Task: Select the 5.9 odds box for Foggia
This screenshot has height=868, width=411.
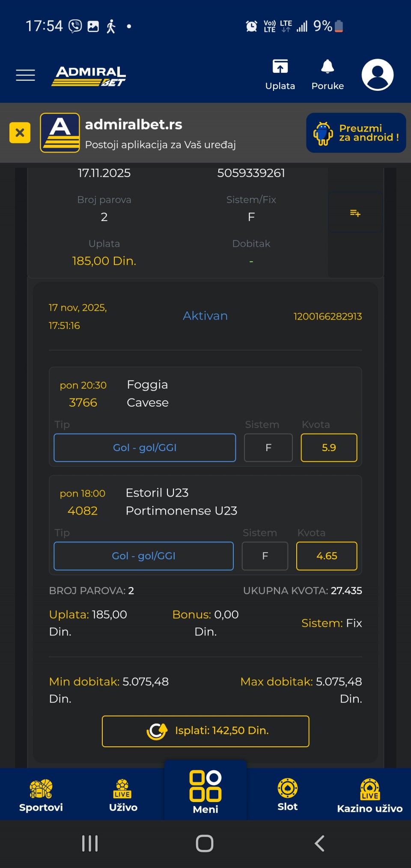Action: [329, 448]
